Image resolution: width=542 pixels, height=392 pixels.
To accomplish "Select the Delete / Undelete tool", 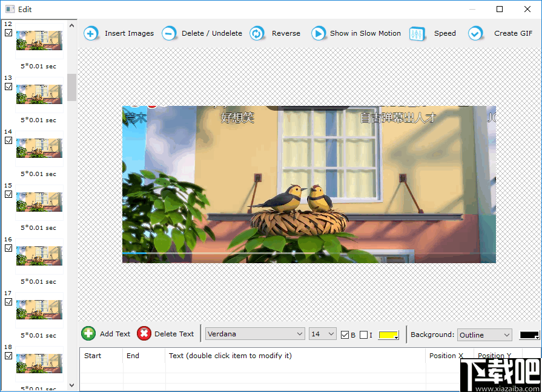I will (170, 33).
